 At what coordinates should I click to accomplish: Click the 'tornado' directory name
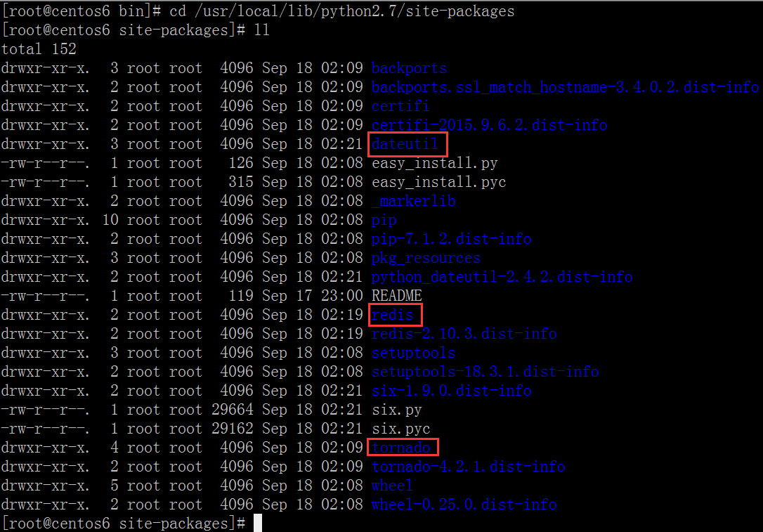[401, 448]
